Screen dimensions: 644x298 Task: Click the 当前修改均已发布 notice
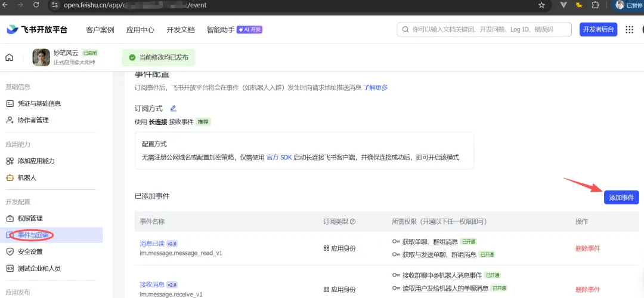[159, 57]
